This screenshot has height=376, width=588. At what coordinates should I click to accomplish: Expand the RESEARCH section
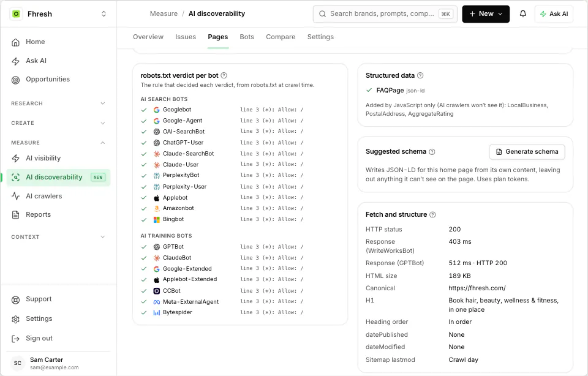(58, 103)
